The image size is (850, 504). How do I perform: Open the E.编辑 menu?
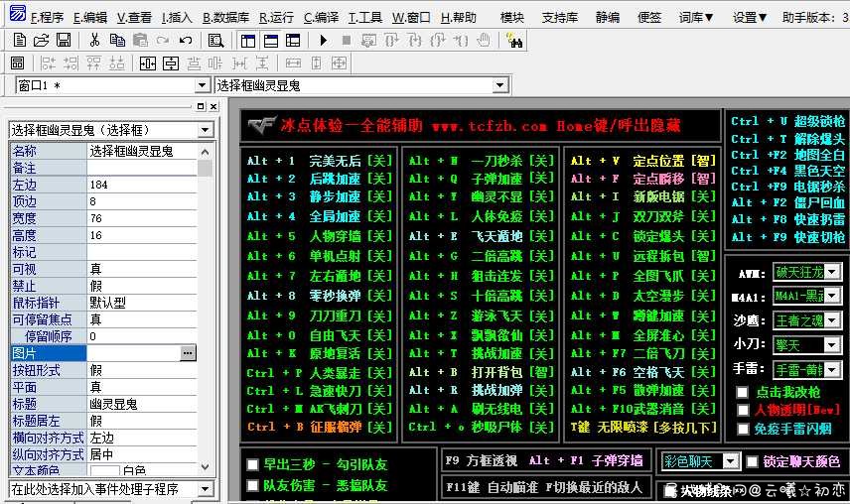pyautogui.click(x=90, y=17)
